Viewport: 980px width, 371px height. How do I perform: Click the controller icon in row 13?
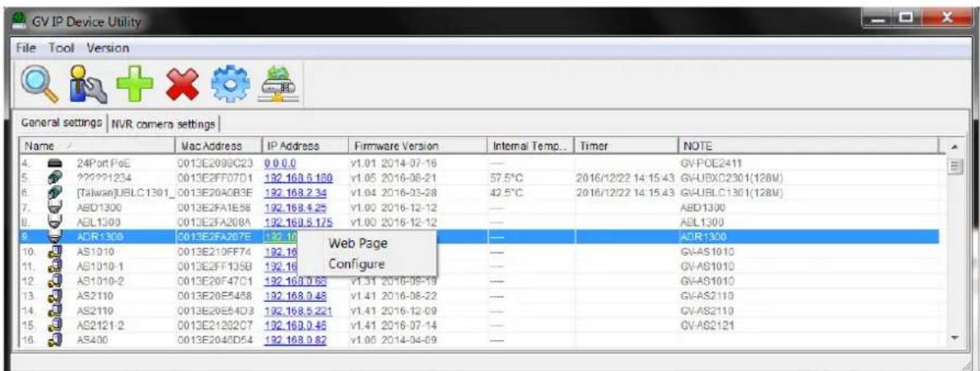[x=55, y=296]
